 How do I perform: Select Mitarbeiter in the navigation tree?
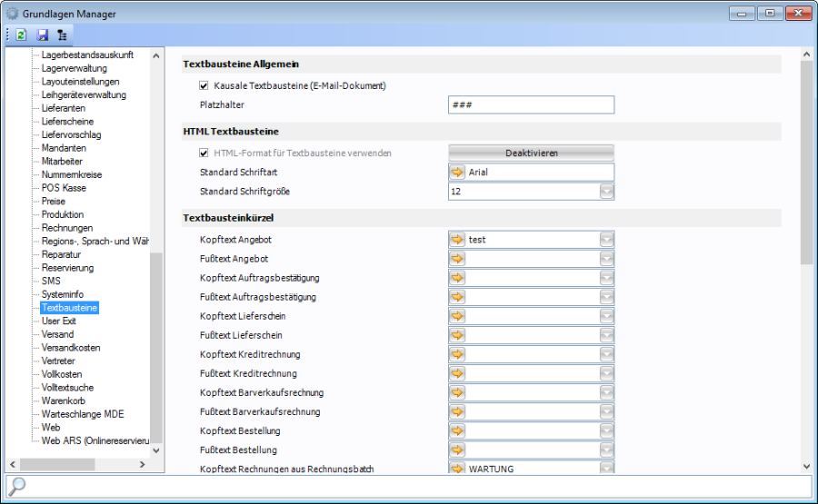coord(64,161)
